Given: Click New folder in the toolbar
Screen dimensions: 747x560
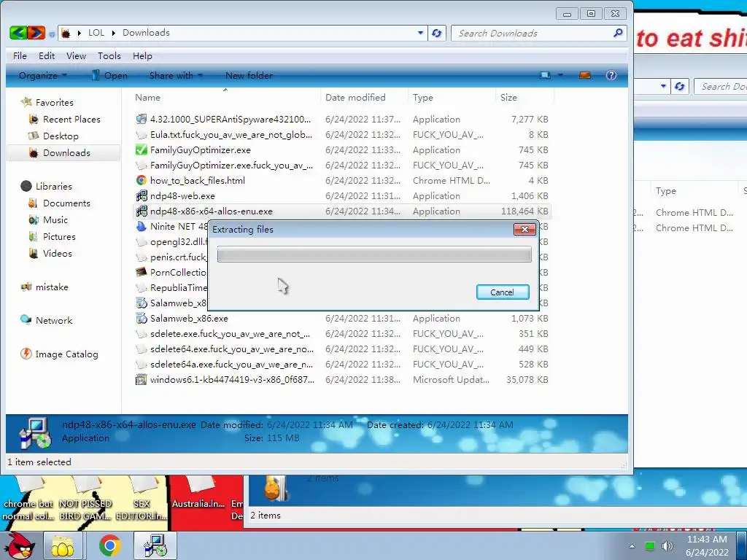Looking at the screenshot, I should coord(249,75).
